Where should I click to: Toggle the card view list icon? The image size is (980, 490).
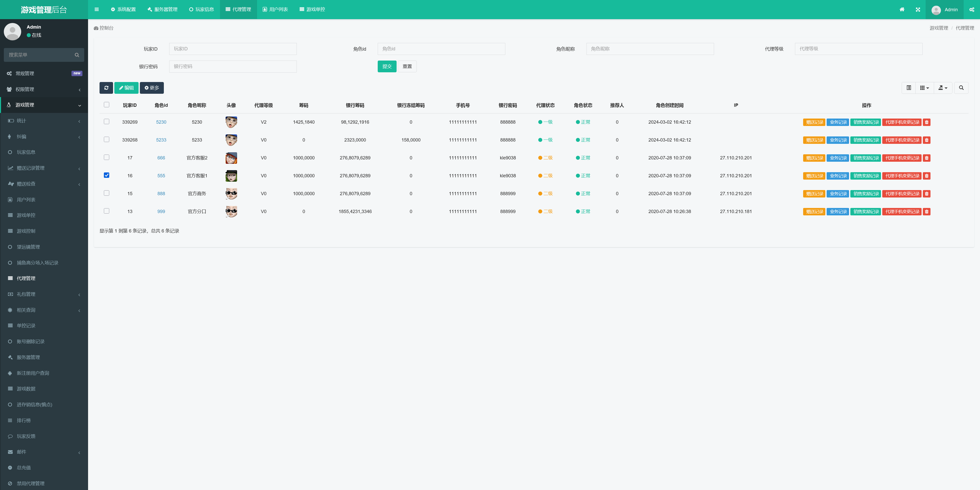(909, 88)
